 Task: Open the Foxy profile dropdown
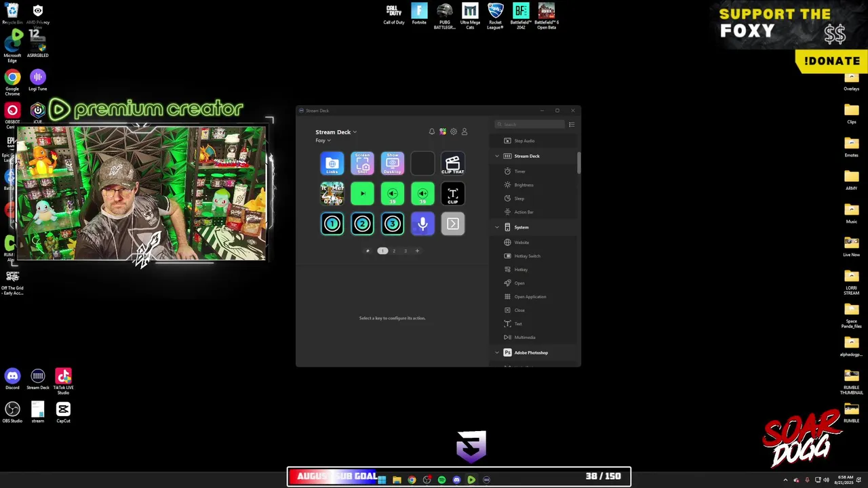[323, 140]
